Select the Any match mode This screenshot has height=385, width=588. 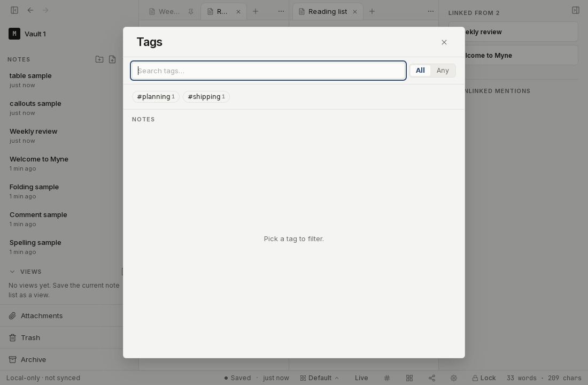click(443, 71)
